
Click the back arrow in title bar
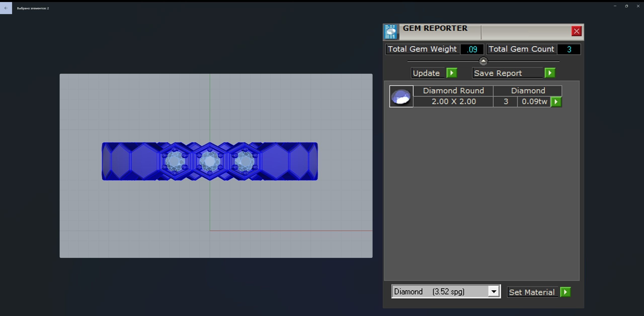pos(6,8)
